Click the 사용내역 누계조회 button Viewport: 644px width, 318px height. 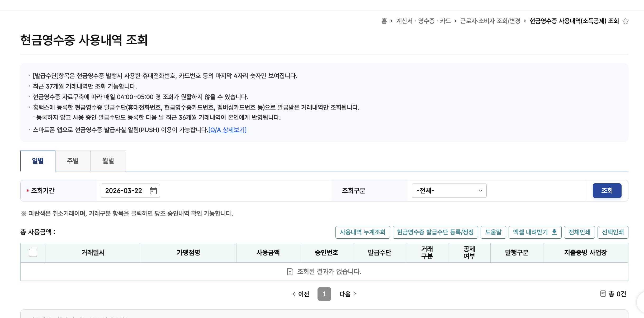pyautogui.click(x=362, y=232)
